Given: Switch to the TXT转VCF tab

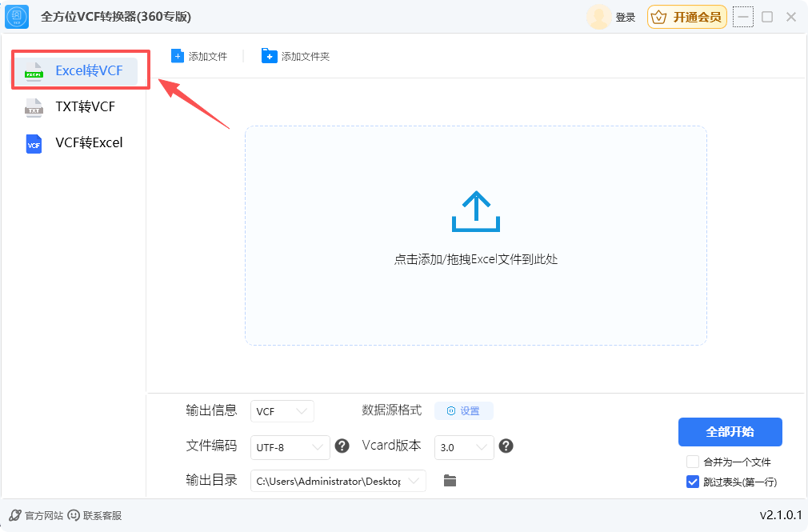Looking at the screenshot, I should tap(85, 106).
